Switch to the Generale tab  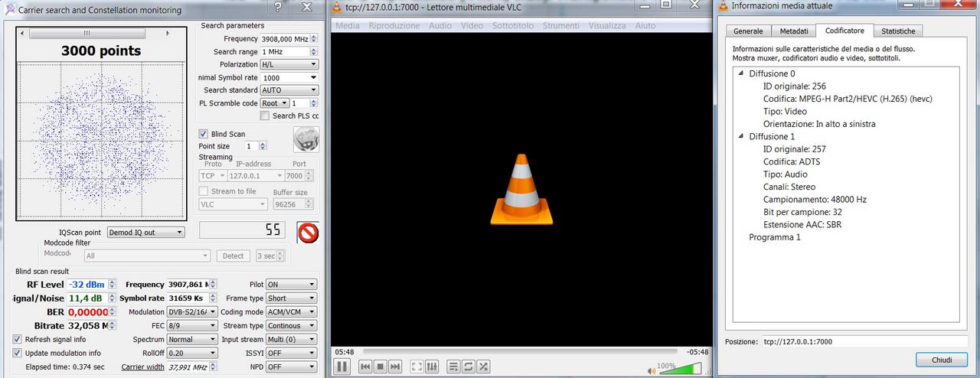pyautogui.click(x=748, y=31)
